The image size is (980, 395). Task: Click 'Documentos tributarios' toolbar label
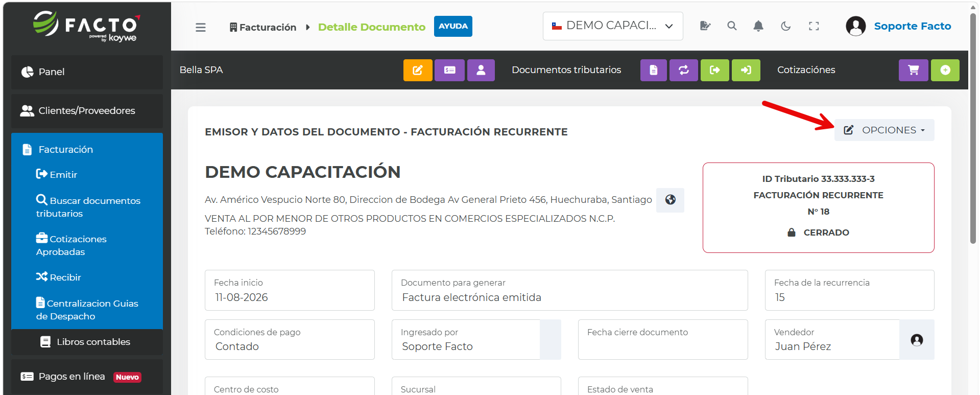tap(566, 70)
